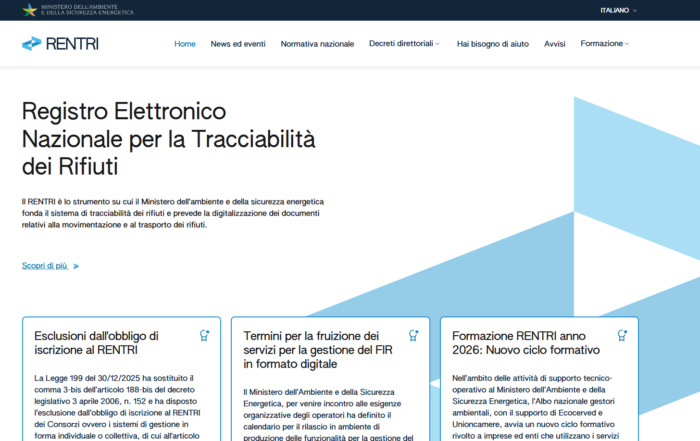Image resolution: width=700 pixels, height=441 pixels.
Task: Click the RENTRI logo icon
Action: click(32, 44)
